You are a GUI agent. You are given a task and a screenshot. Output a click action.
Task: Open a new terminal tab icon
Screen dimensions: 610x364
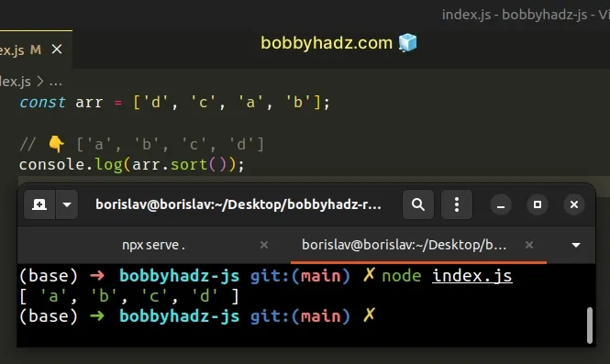[x=39, y=204]
